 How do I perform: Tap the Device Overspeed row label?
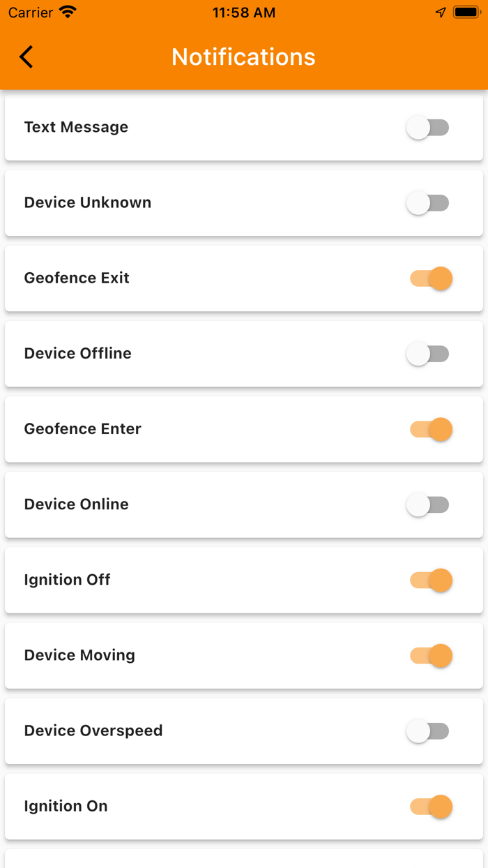[93, 731]
